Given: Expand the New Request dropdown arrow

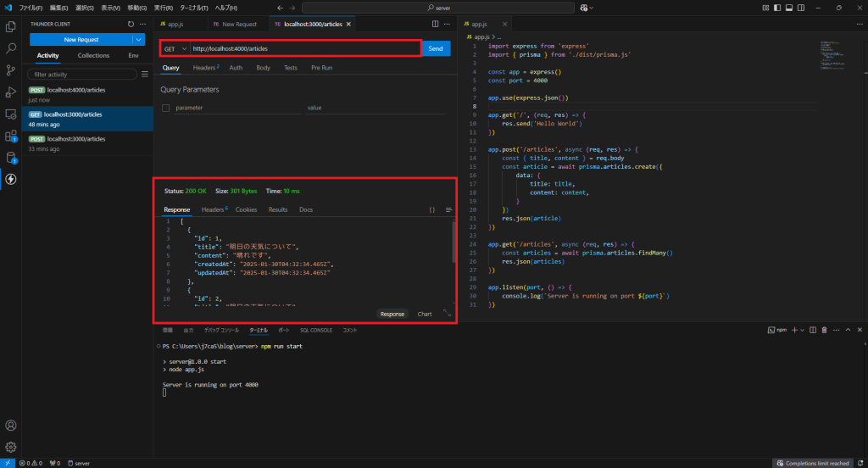Looking at the screenshot, I should coord(139,39).
